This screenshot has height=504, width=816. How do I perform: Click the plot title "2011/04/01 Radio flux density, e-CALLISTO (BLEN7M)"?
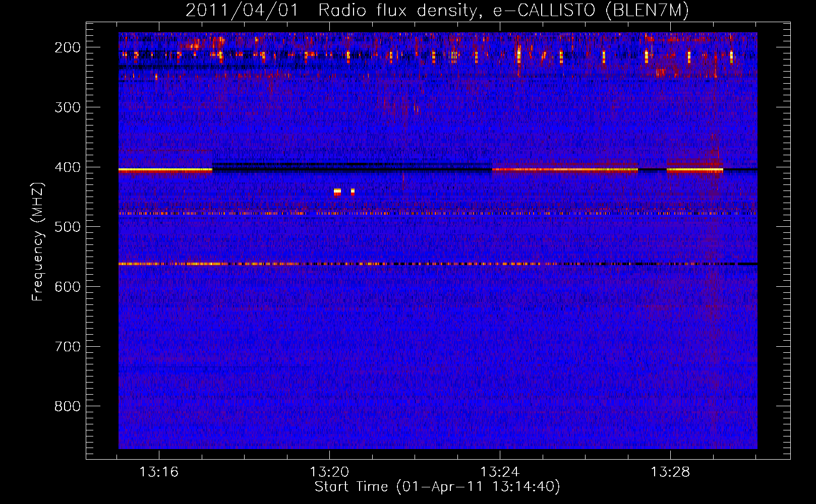(x=437, y=10)
